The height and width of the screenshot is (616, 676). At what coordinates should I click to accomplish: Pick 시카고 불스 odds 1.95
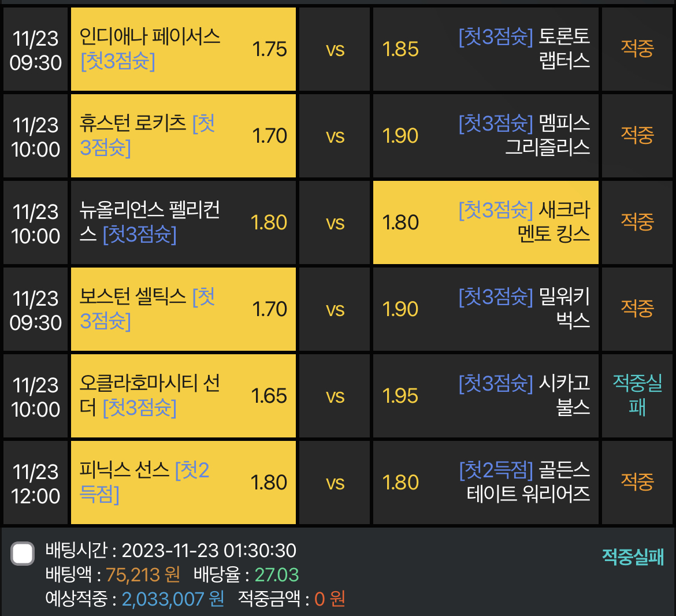485,396
